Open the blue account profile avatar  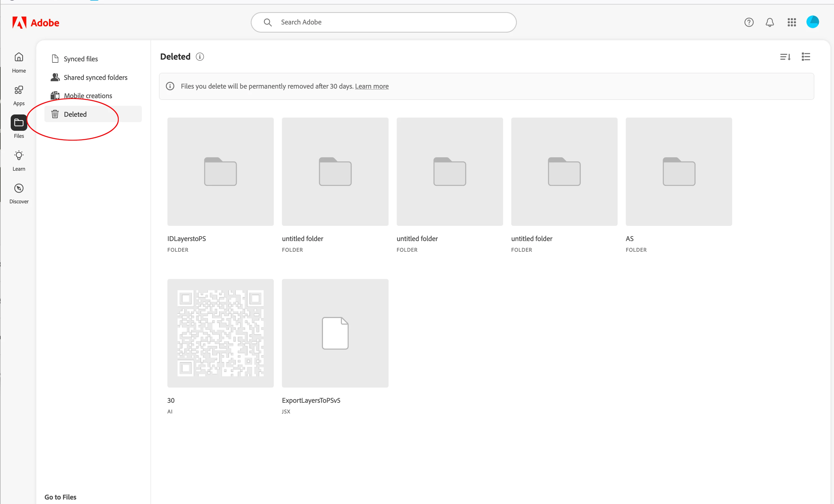tap(812, 22)
